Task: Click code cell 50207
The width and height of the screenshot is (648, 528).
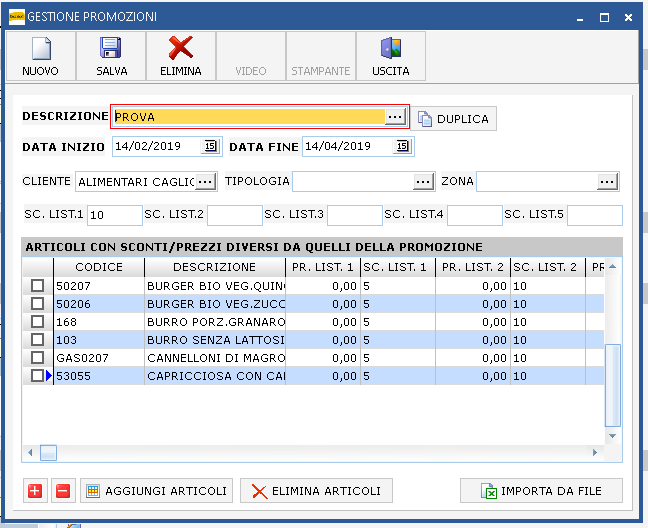Action: 99,286
